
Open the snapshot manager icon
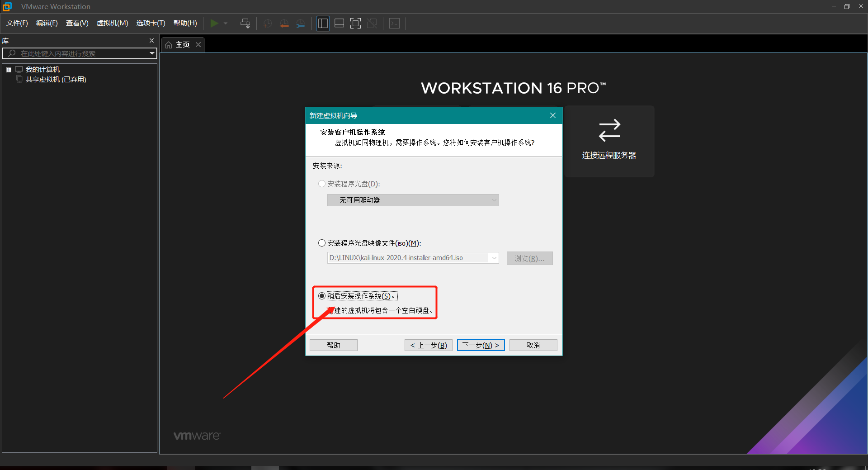(x=301, y=23)
